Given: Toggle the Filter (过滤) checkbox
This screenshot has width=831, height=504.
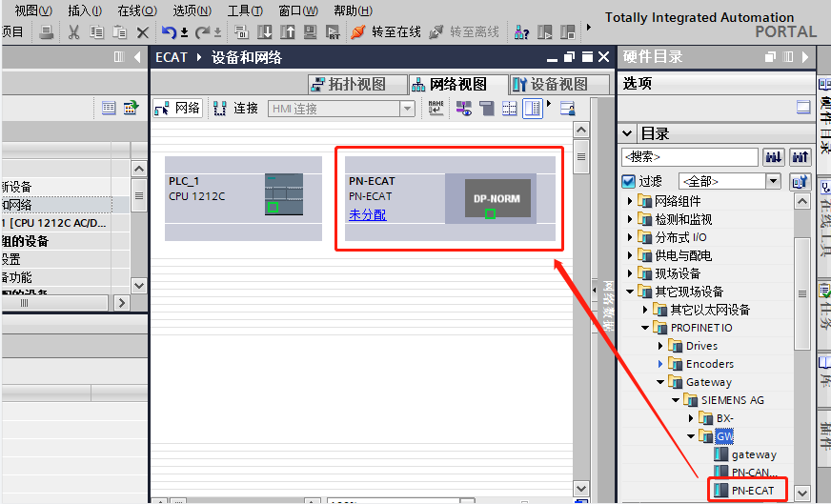Looking at the screenshot, I should pyautogui.click(x=628, y=181).
